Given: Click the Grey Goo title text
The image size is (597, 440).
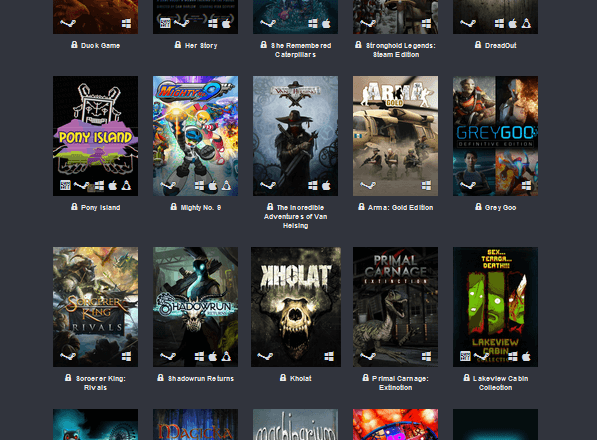Looking at the screenshot, I should click(500, 207).
